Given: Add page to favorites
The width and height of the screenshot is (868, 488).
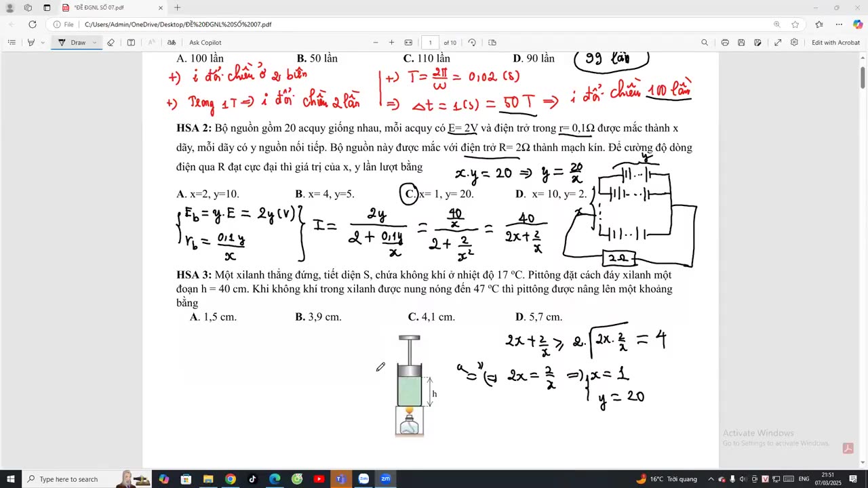Looking at the screenshot, I should (x=795, y=24).
